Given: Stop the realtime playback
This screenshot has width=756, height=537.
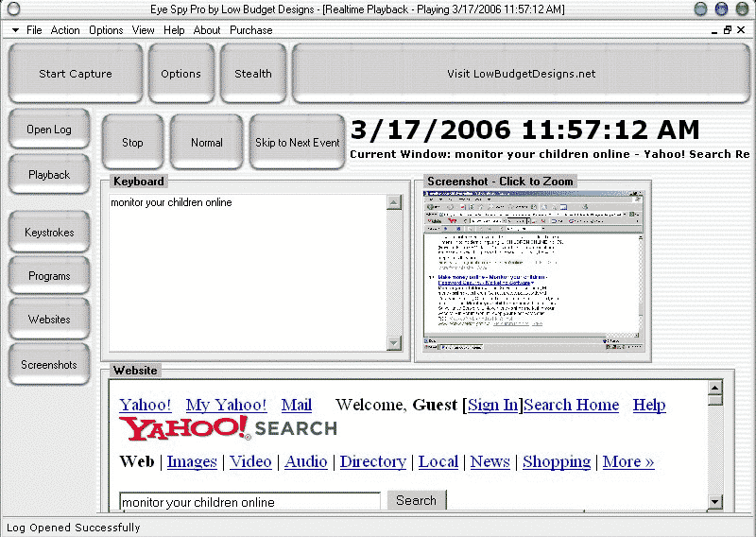Looking at the screenshot, I should 132,143.
